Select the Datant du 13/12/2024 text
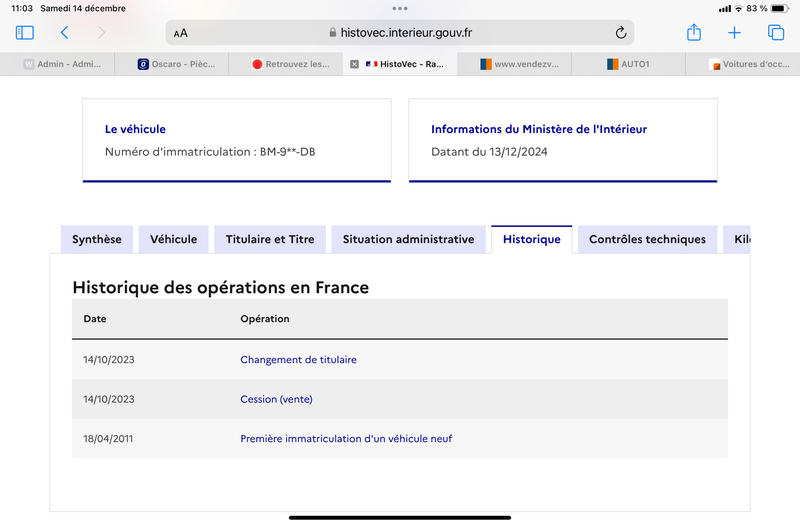 coord(489,152)
